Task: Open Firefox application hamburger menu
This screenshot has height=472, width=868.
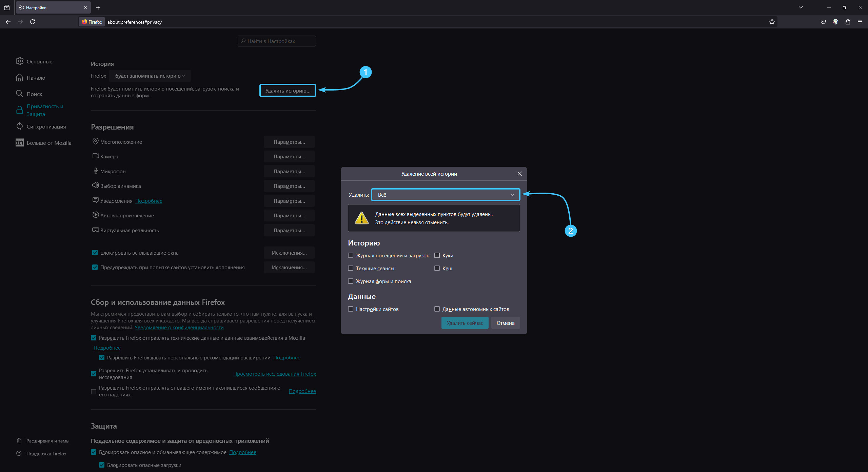Action: coord(860,22)
